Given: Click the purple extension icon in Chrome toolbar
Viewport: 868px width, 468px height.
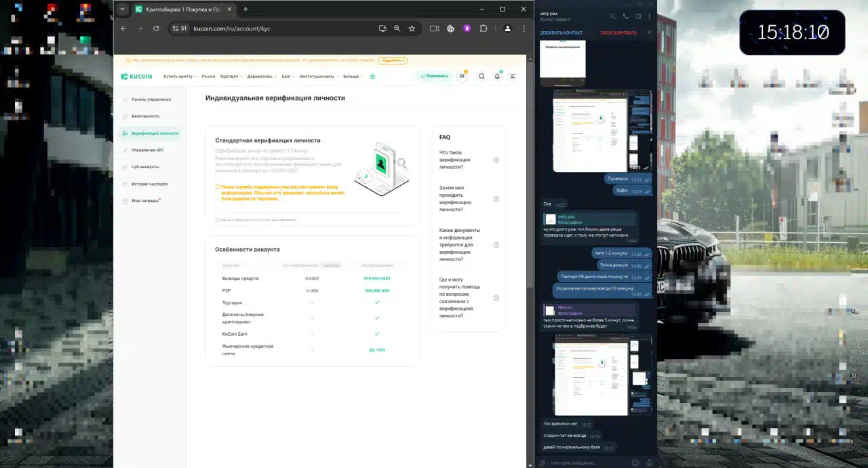Looking at the screenshot, I should click(x=467, y=28).
